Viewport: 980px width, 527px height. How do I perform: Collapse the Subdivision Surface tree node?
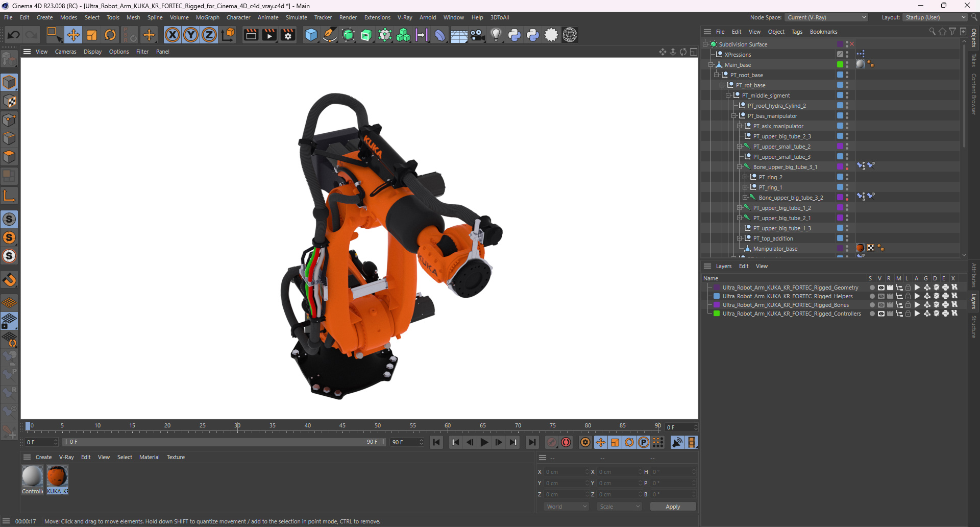[x=705, y=44]
